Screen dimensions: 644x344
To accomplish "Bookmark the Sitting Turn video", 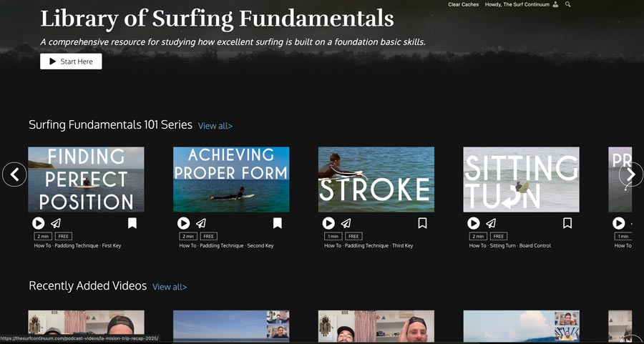I will coord(567,223).
